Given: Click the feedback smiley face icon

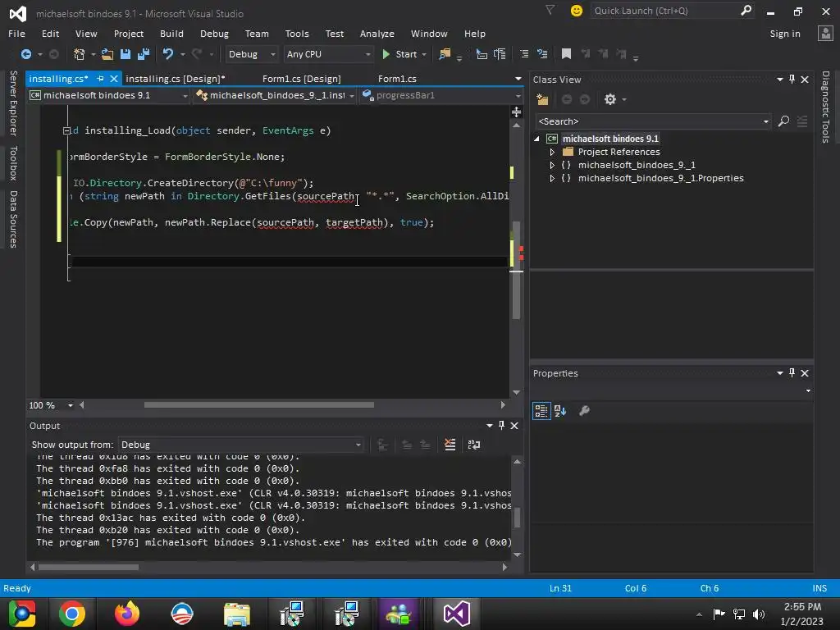Looking at the screenshot, I should point(577,11).
